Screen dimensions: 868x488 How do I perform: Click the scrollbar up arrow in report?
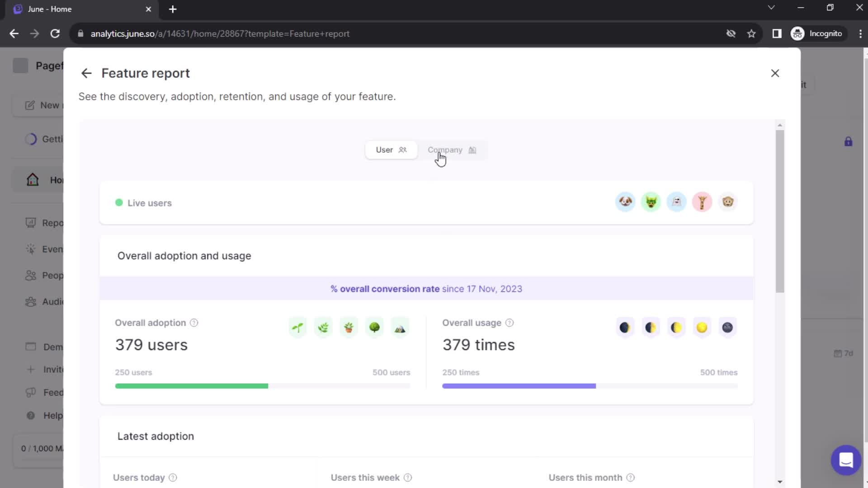point(780,125)
